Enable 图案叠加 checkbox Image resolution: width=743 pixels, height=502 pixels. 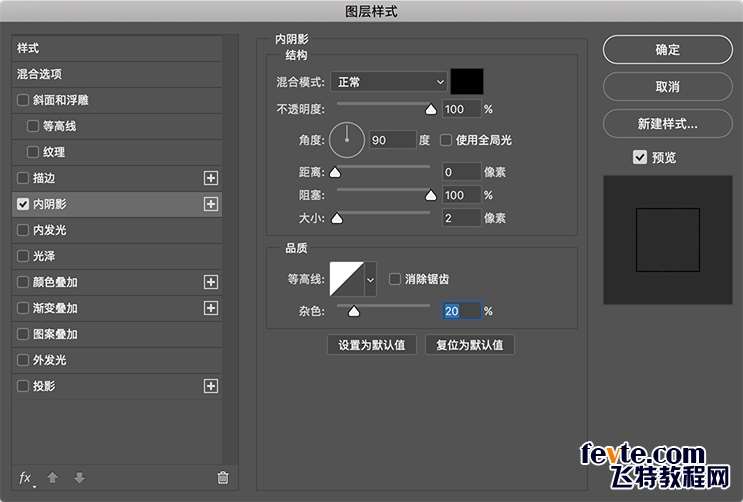(x=23, y=334)
